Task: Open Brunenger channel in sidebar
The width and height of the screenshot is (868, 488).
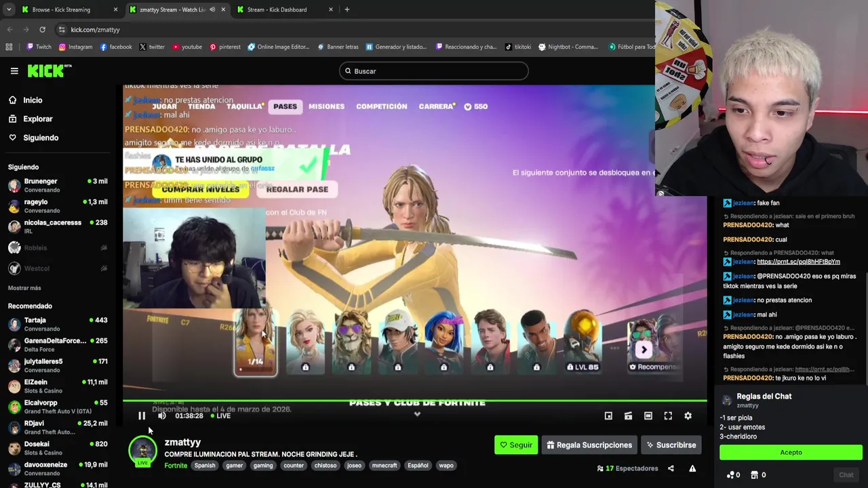Action: (58, 185)
